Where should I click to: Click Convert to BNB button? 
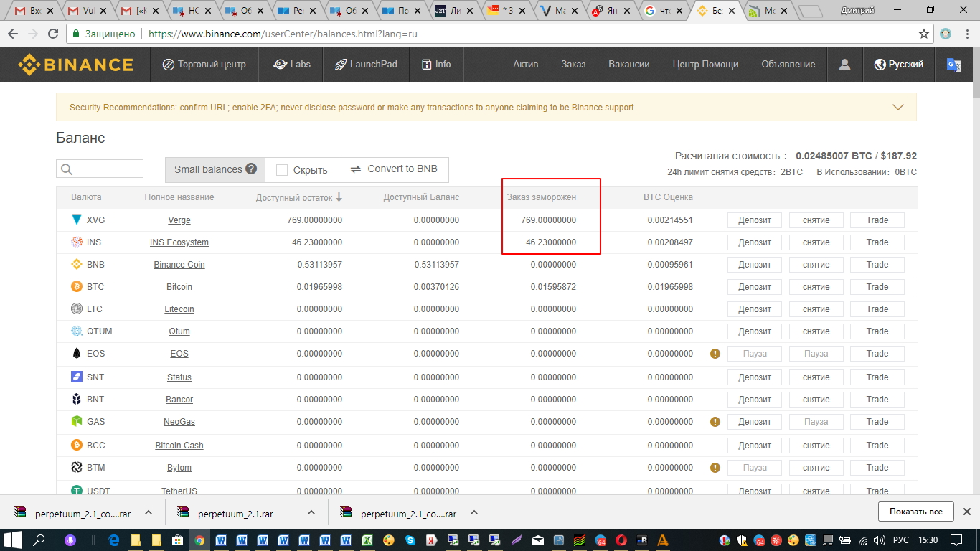[x=394, y=169]
